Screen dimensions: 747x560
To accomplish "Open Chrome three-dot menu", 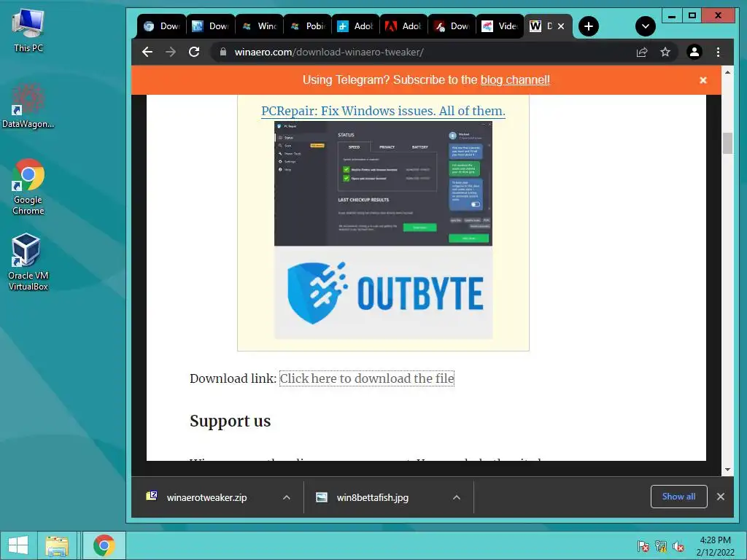I will [x=718, y=52].
